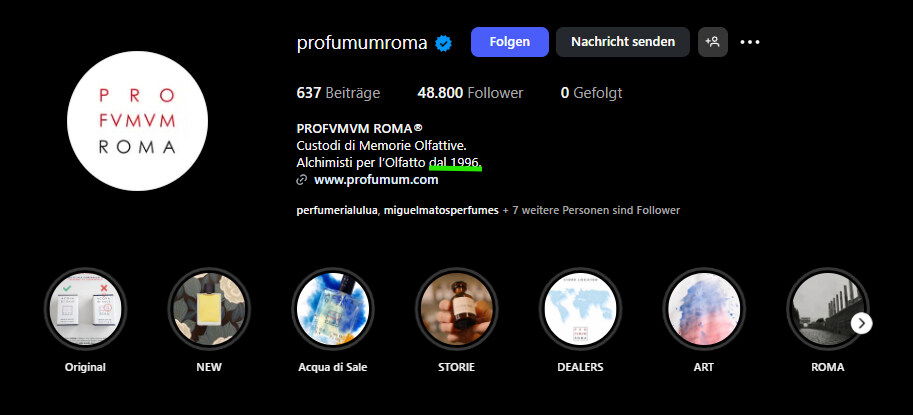Click the link icon beside www.profumum.com
Image resolution: width=913 pixels, height=415 pixels.
click(x=302, y=180)
